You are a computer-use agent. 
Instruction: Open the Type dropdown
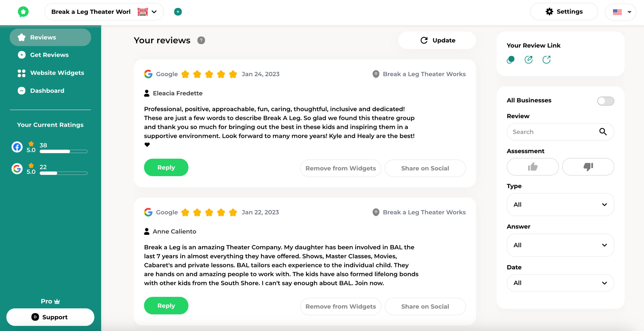tap(560, 204)
